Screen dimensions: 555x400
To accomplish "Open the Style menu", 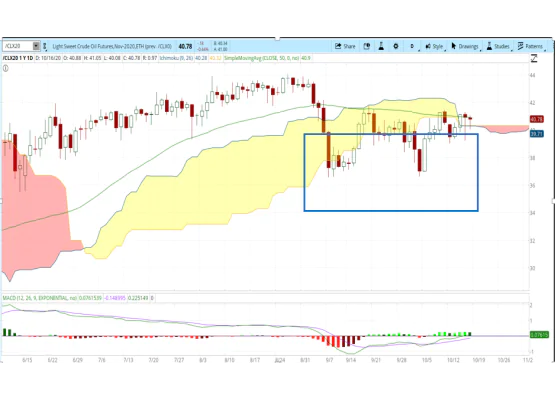I will click(434, 46).
